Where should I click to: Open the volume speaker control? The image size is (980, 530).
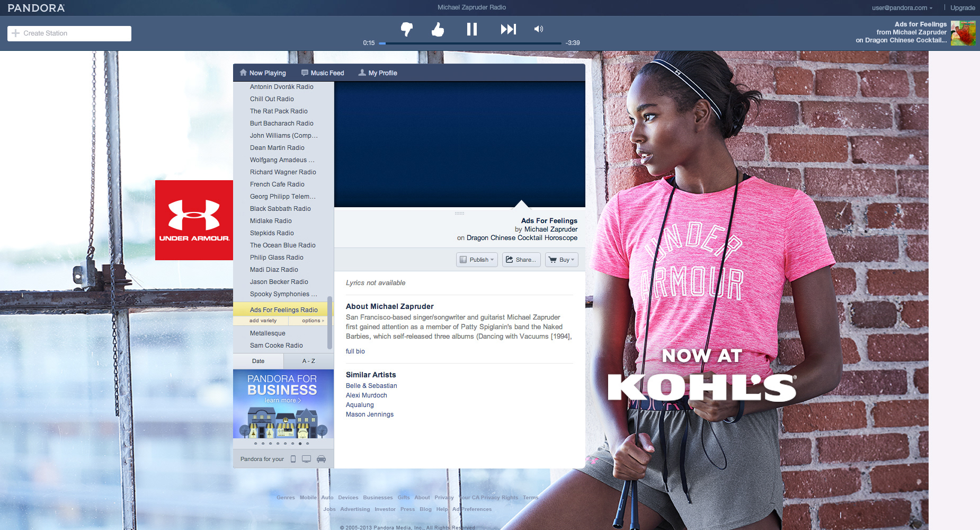point(538,29)
